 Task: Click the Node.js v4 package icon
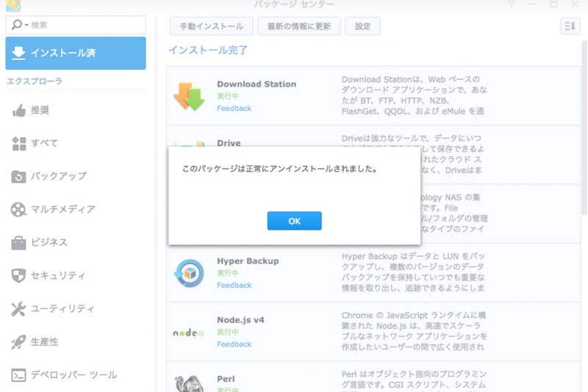[x=188, y=333]
